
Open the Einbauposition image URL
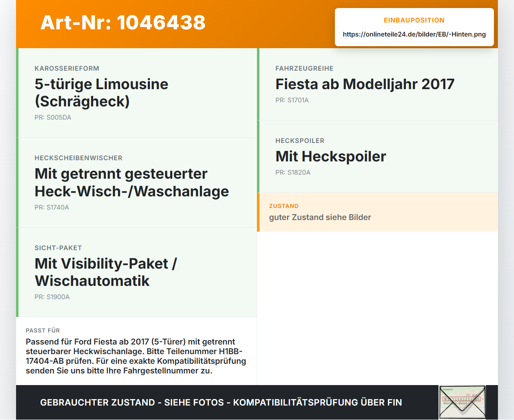(x=414, y=34)
